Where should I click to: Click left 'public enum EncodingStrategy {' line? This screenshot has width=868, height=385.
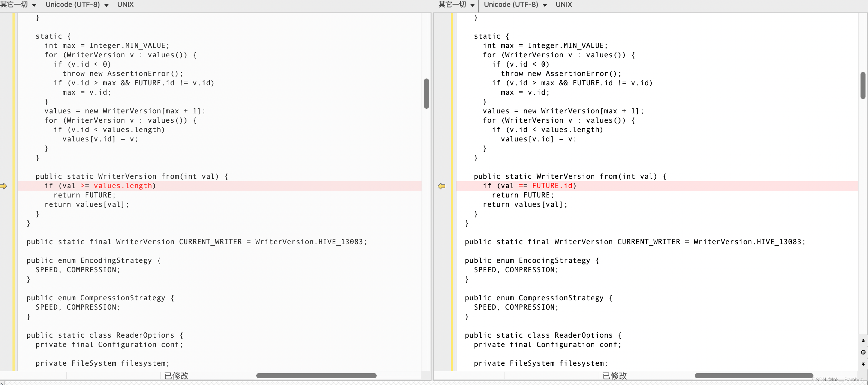[94, 260]
